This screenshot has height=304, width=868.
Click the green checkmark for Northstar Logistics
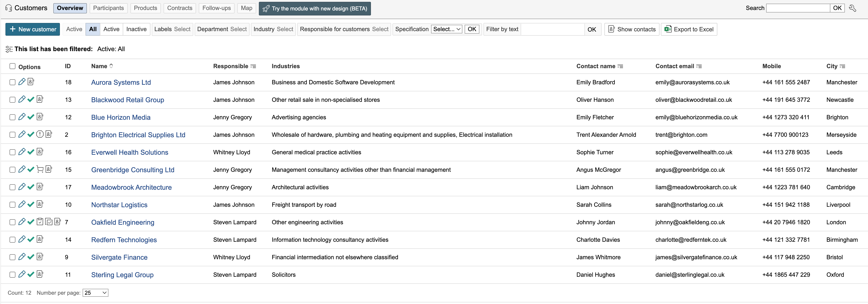pyautogui.click(x=31, y=204)
